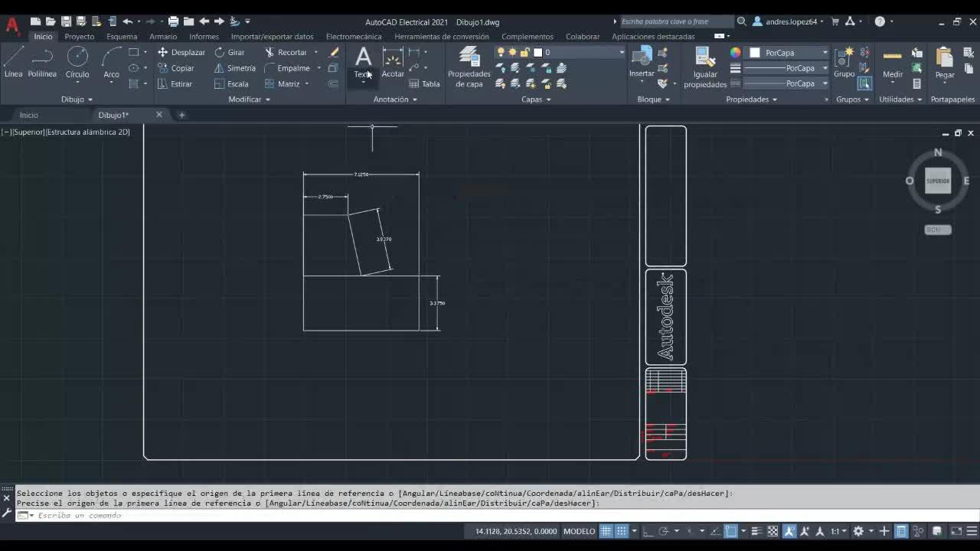Select the Línea drawing tool
980x551 pixels.
point(14,61)
